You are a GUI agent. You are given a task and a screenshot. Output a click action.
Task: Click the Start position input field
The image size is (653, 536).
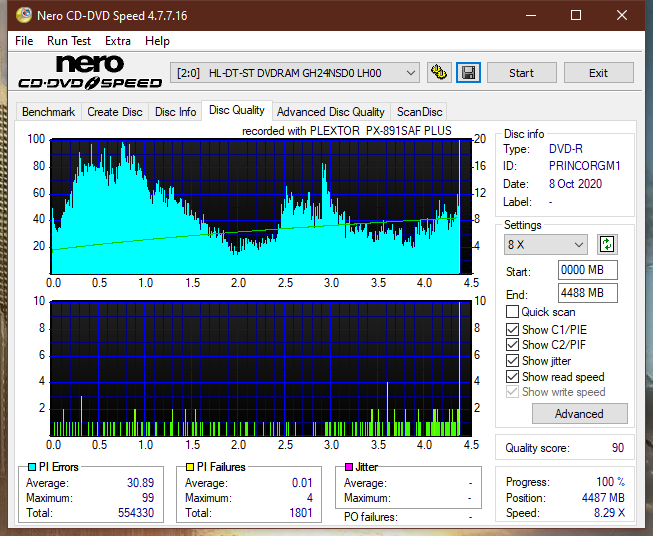click(x=587, y=270)
